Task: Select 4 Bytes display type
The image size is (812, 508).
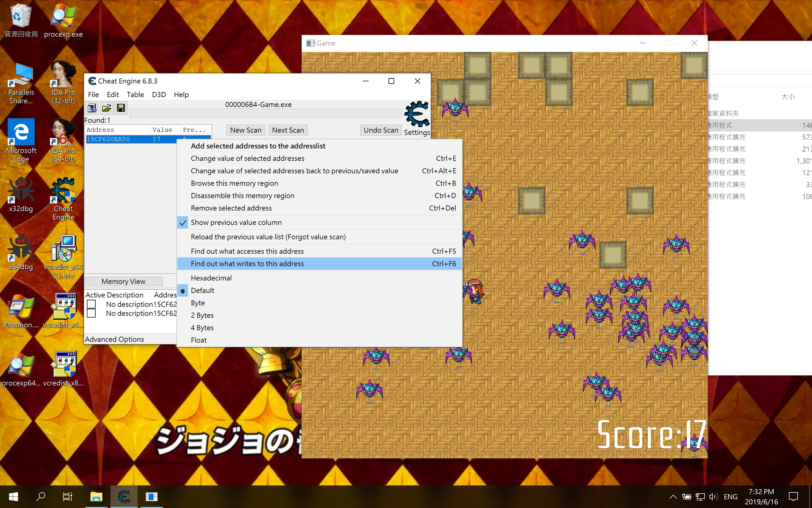Action: point(319,328)
